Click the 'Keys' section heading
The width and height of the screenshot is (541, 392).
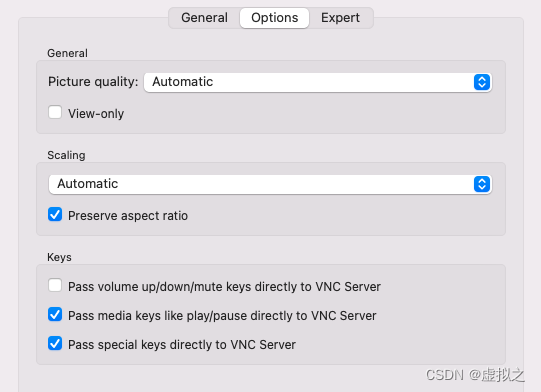(x=59, y=257)
